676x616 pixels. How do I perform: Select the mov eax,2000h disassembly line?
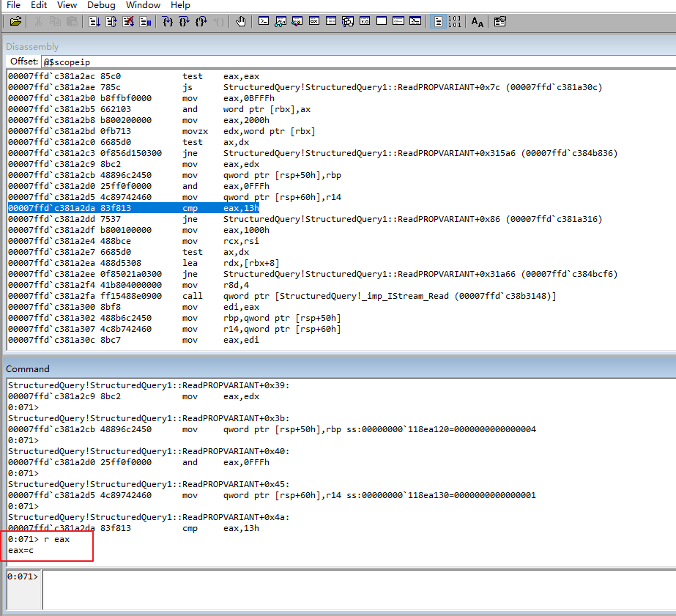[138, 120]
